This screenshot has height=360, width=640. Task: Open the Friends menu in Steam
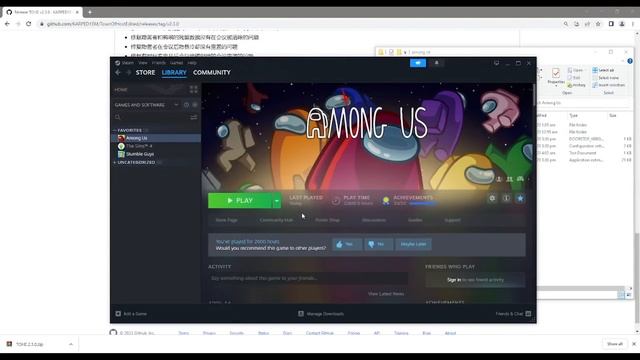point(159,63)
